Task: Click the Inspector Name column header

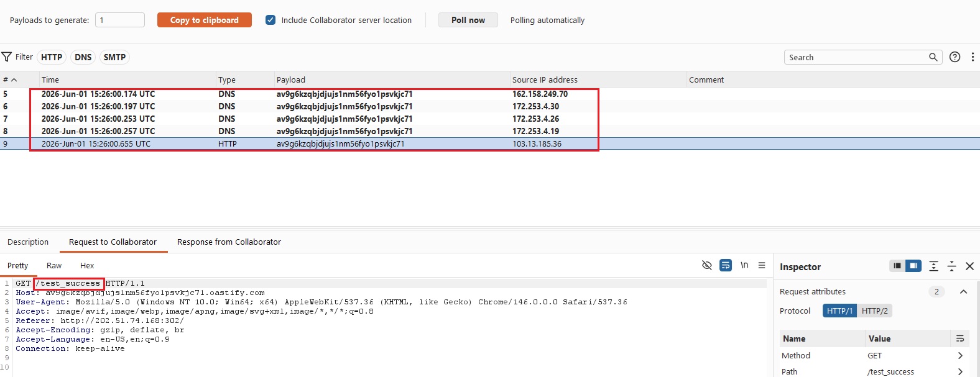Action: tap(822, 338)
